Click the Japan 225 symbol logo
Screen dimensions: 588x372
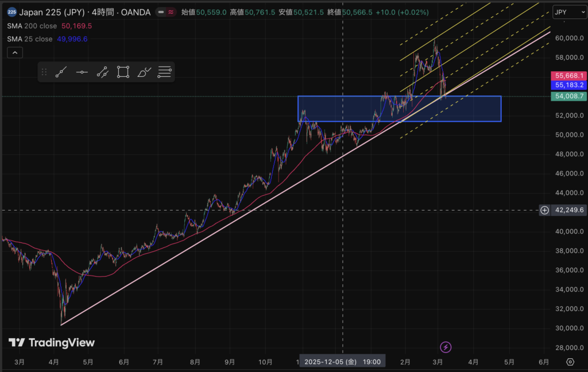coord(11,11)
